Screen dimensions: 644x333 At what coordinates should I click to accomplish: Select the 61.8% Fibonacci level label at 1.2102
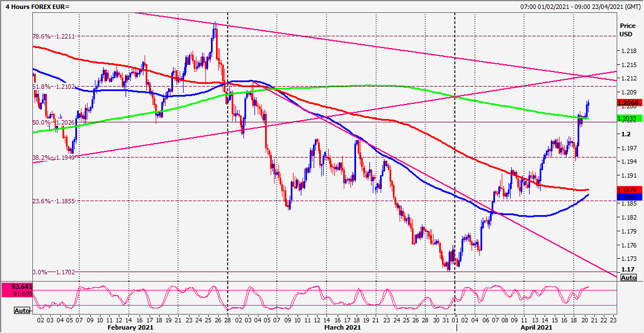(55, 87)
